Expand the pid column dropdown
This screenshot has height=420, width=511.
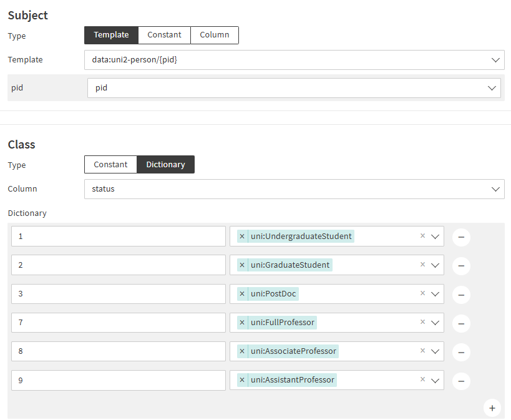[x=492, y=88]
